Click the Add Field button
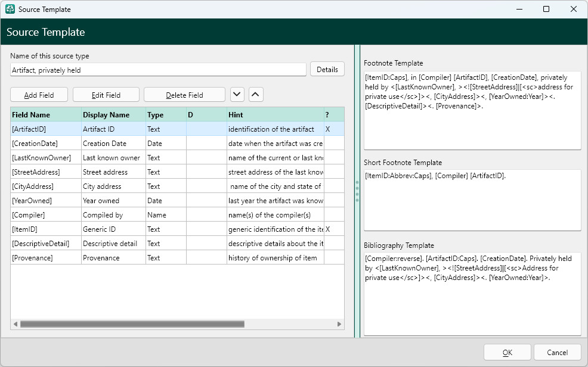Viewport: 588px width, 367px height. 39,95
